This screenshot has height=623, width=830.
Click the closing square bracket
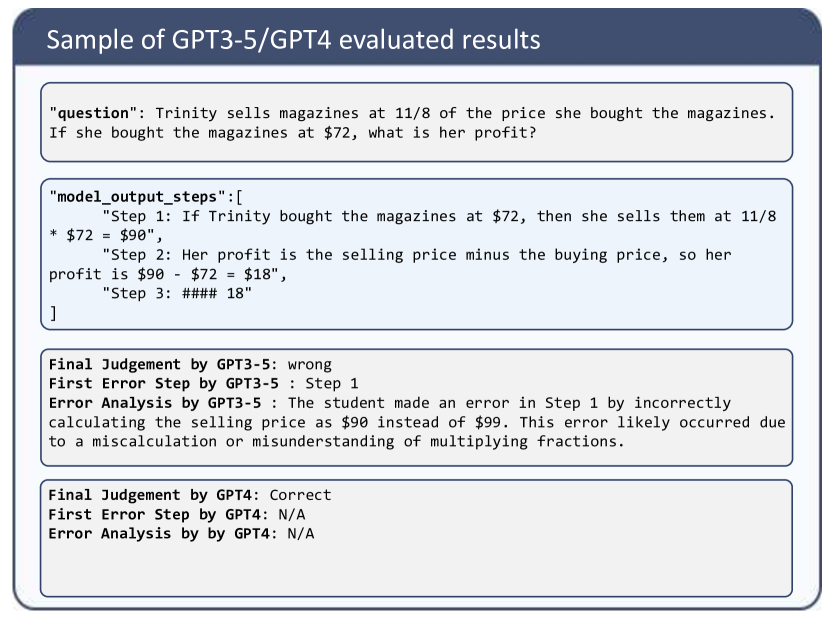(x=53, y=313)
